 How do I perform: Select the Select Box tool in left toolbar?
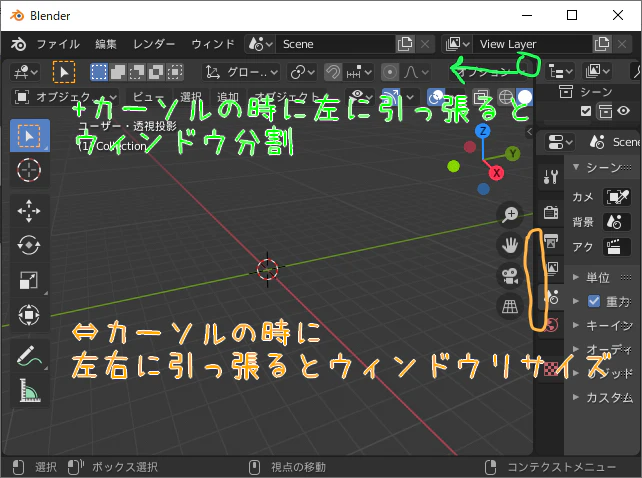coord(29,136)
